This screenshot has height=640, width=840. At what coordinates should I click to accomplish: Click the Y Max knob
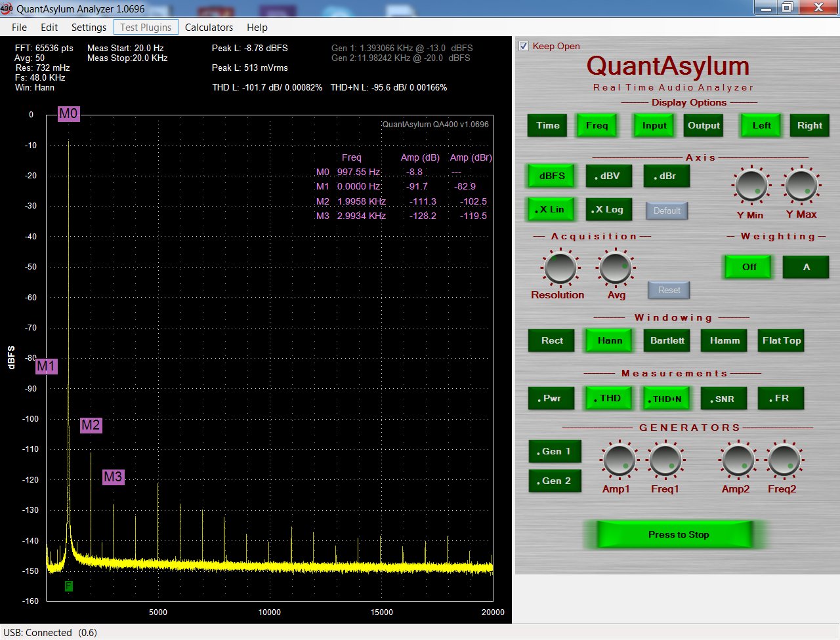point(801,185)
